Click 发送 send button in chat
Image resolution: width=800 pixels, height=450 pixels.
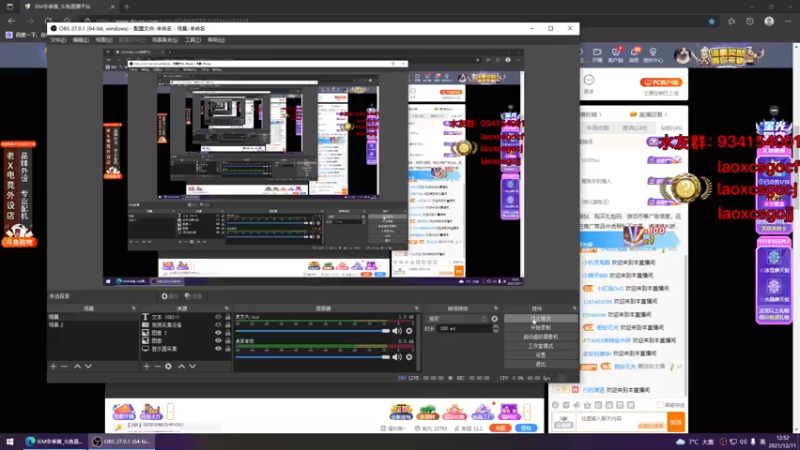click(676, 422)
